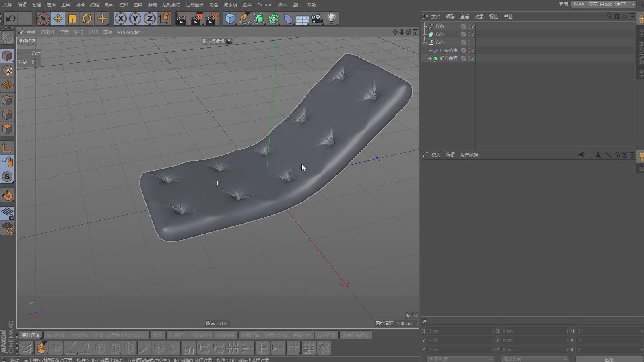Click Object Manager home path icon

[x=617, y=16]
